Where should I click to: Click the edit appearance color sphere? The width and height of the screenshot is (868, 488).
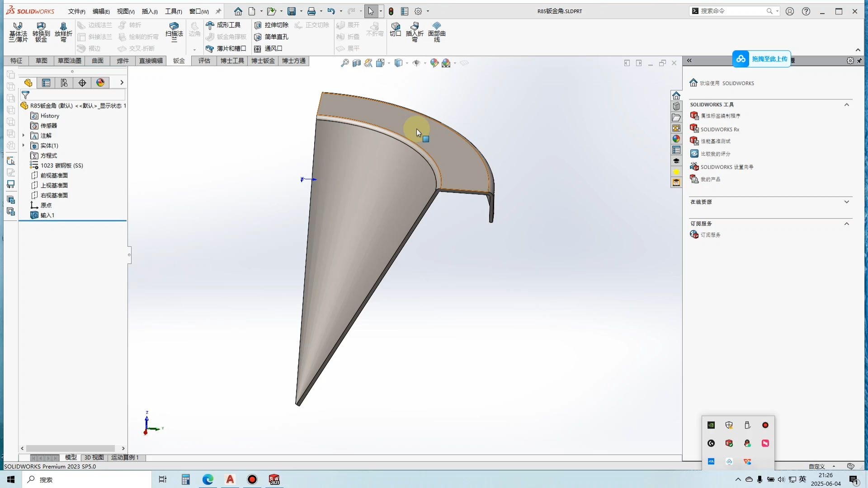pyautogui.click(x=435, y=63)
